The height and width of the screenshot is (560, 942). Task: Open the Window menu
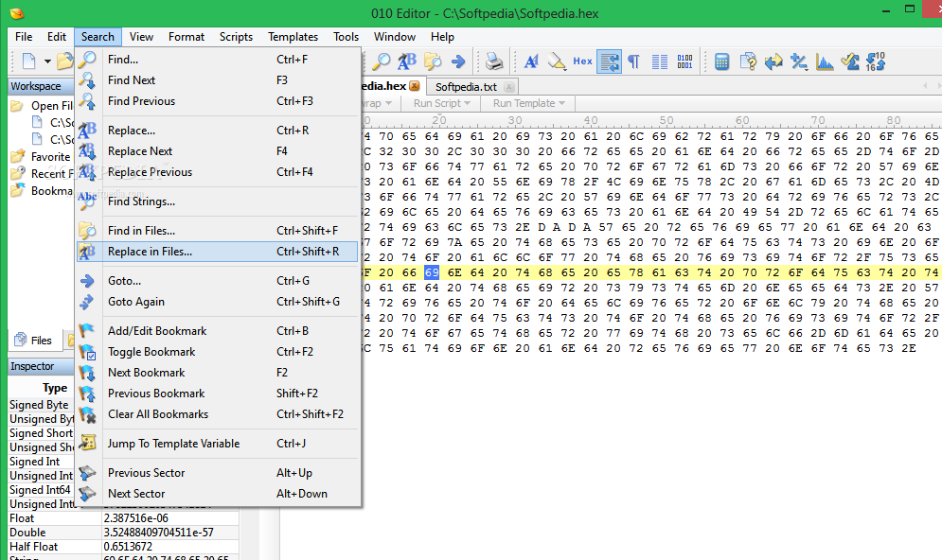[x=395, y=37]
